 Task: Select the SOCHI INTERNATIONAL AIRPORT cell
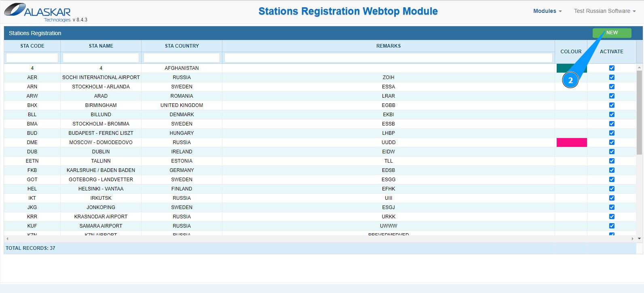(x=101, y=77)
